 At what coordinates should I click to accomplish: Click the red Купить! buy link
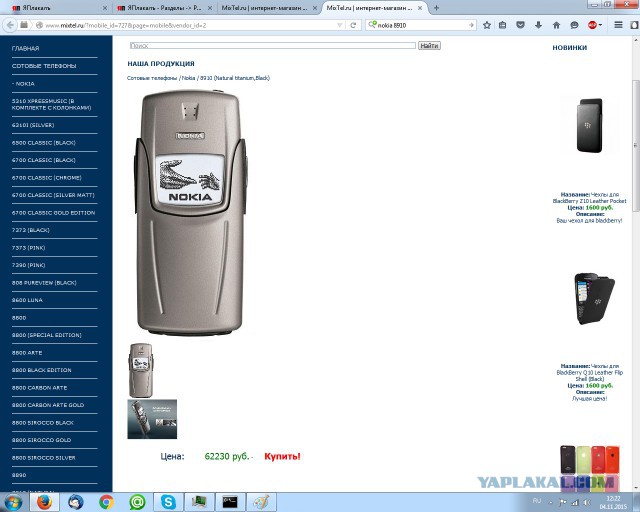(282, 456)
